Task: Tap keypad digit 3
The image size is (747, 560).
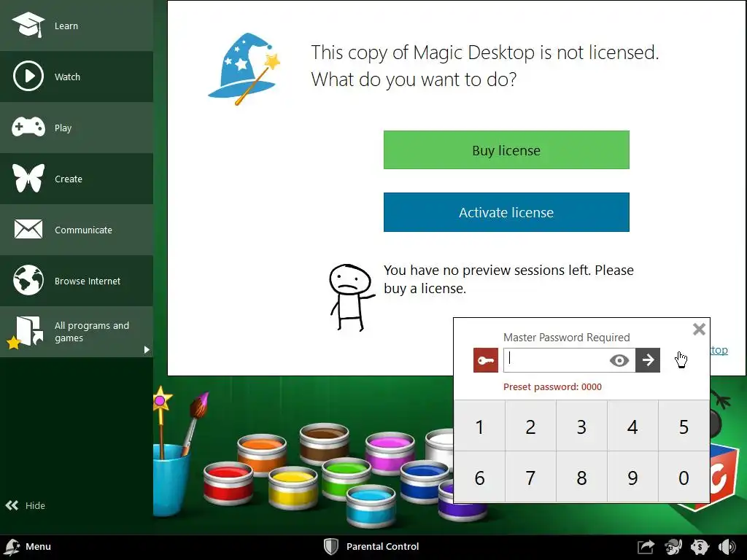Action: tap(581, 427)
